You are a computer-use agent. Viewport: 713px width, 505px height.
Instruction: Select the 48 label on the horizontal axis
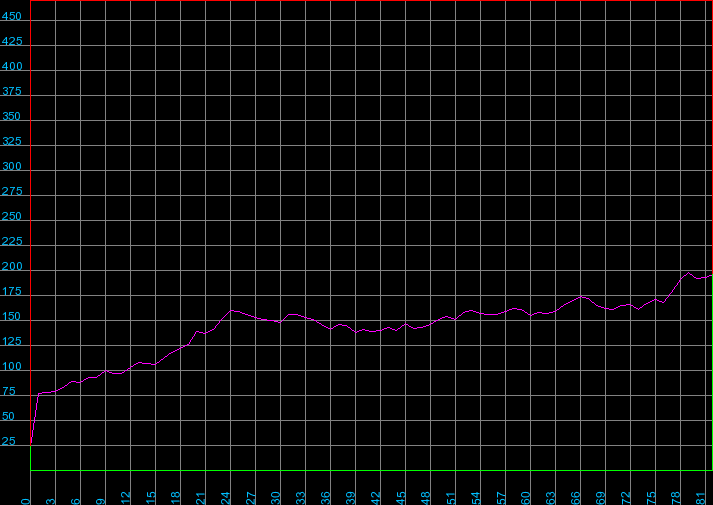click(x=426, y=498)
